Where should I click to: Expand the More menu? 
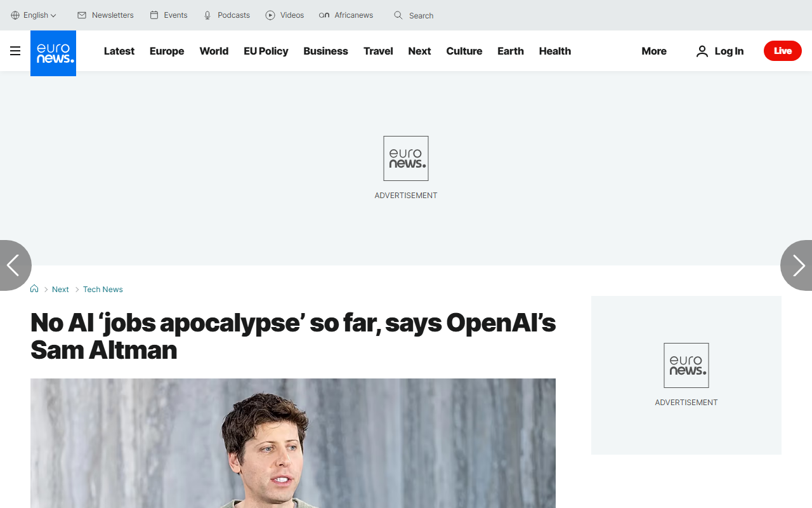pyautogui.click(x=654, y=51)
